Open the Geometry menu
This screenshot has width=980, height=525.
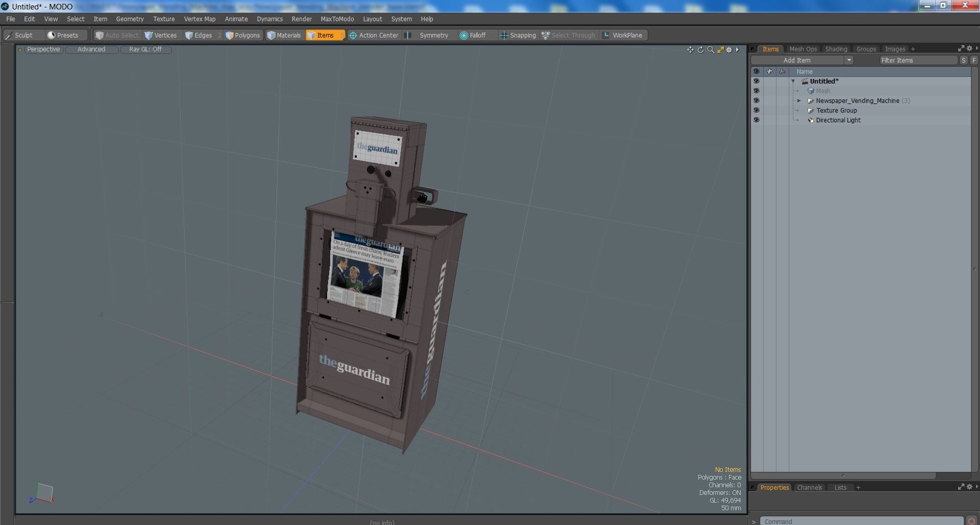(x=130, y=19)
